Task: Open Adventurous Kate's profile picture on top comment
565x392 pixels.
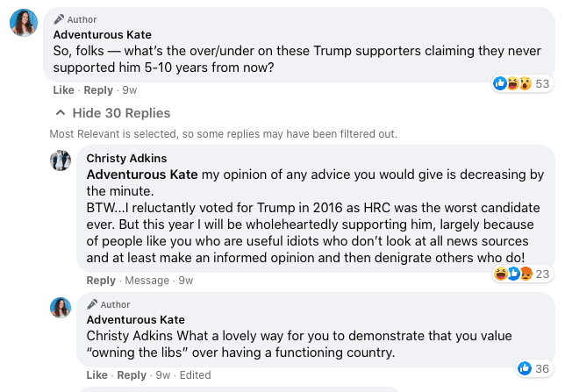Action: (x=24, y=23)
